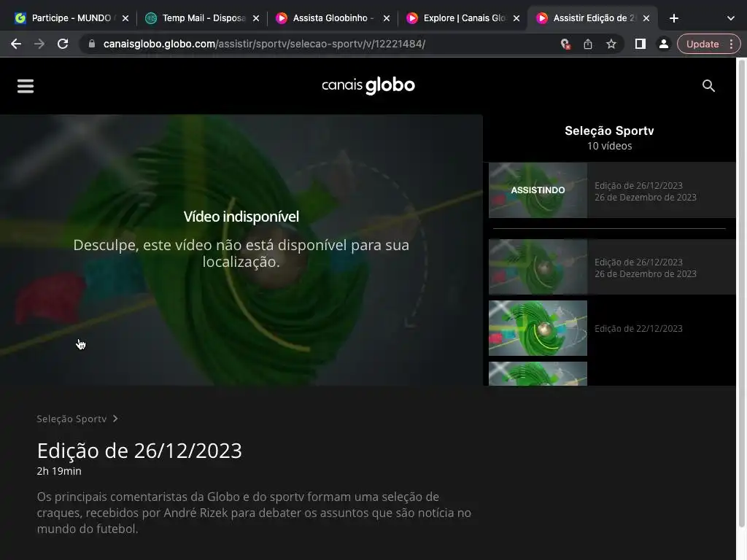
Task: Click Edição de 22/12/2023 title text
Action: [x=638, y=329]
